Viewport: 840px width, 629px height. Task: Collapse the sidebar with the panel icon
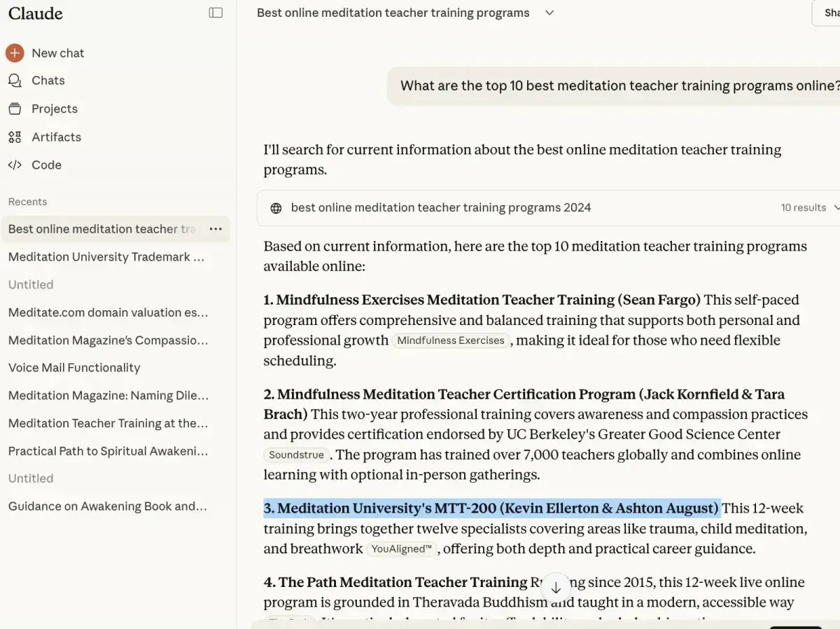[216, 13]
